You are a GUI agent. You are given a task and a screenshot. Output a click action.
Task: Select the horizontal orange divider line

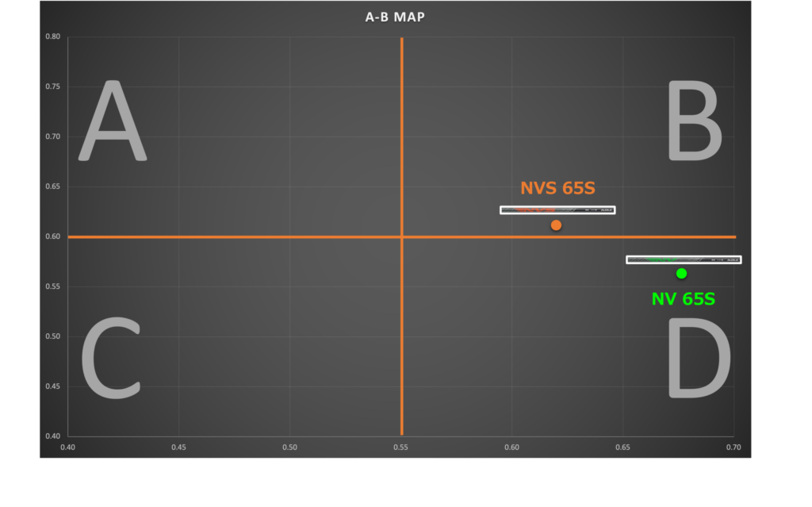[x=238, y=236]
